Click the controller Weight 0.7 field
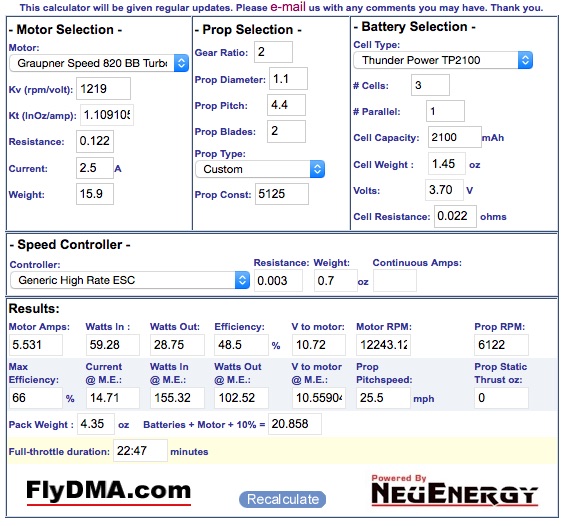The width and height of the screenshot is (564, 526). pos(336,281)
